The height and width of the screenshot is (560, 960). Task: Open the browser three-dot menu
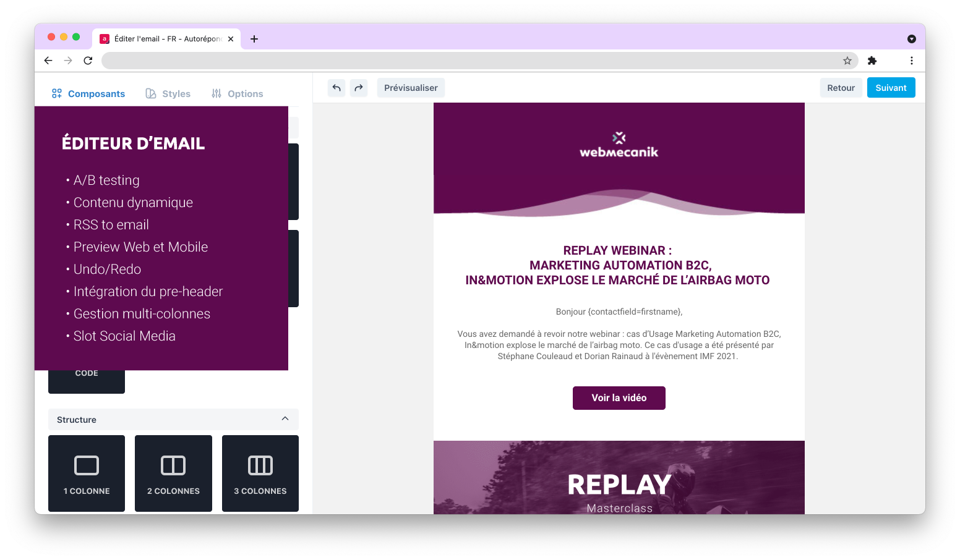(x=911, y=61)
